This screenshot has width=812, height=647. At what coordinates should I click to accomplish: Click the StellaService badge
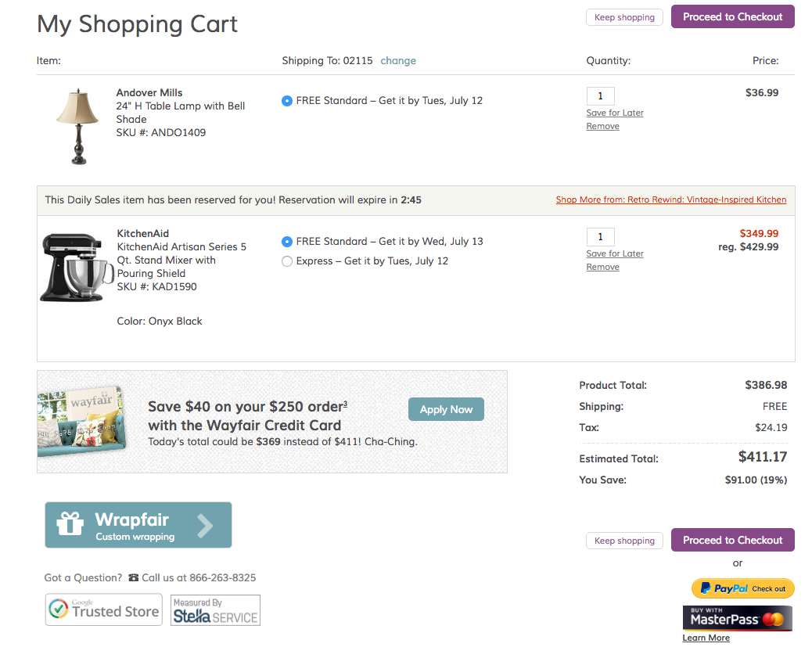coord(216,610)
